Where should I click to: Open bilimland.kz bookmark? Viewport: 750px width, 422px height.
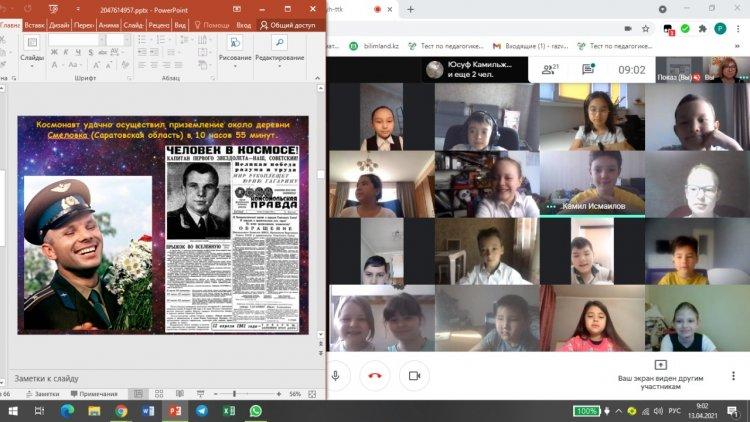375,46
